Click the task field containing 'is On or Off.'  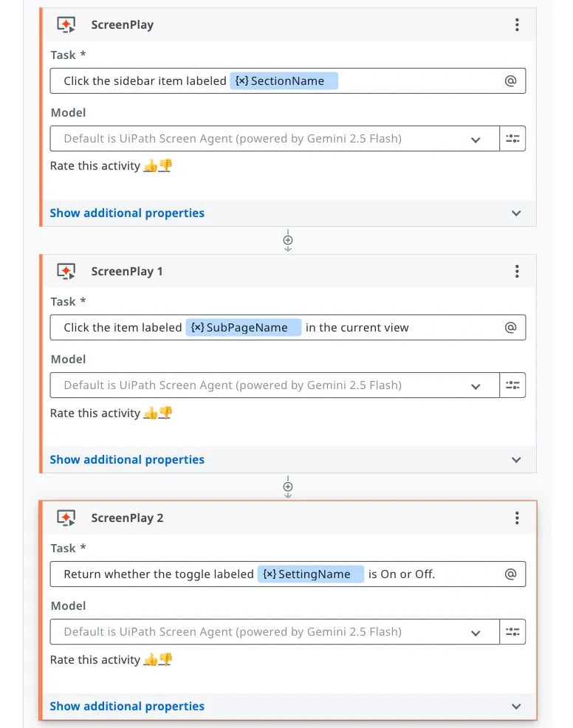click(288, 574)
